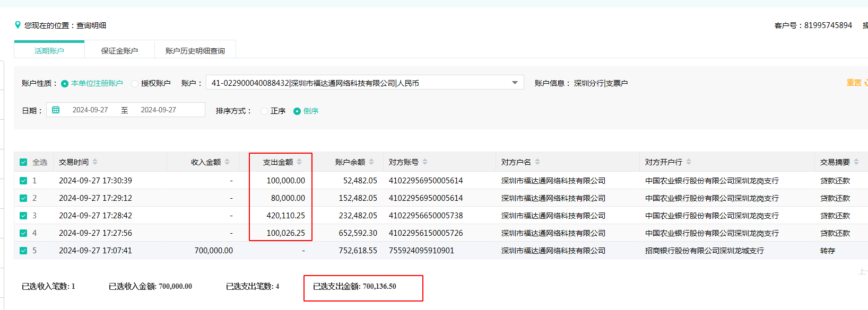Click 收入金额 700,000.00 cell
Viewport: 868px width, 310px height.
click(214, 251)
